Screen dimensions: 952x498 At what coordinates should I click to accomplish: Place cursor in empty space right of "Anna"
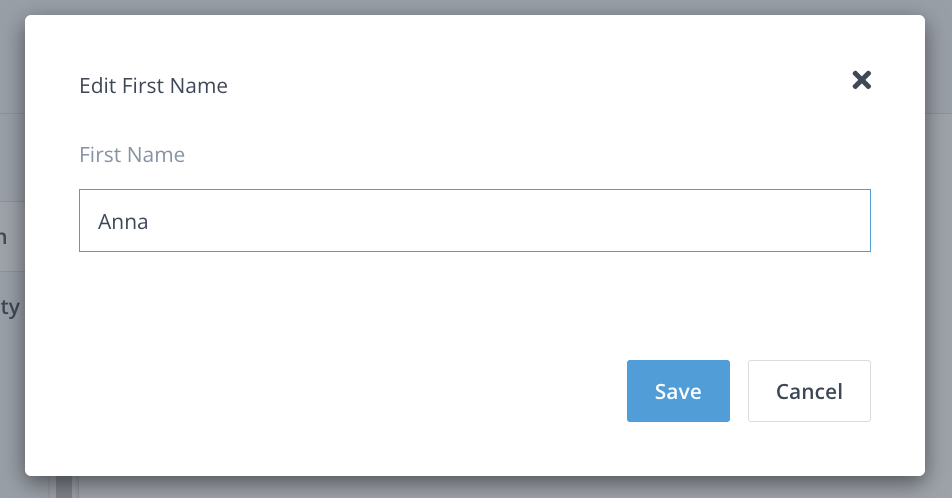(500, 221)
